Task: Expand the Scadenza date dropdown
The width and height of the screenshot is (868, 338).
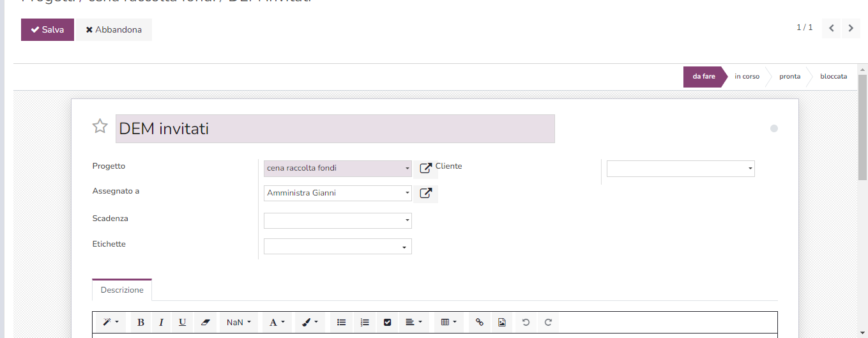Action: click(x=337, y=220)
